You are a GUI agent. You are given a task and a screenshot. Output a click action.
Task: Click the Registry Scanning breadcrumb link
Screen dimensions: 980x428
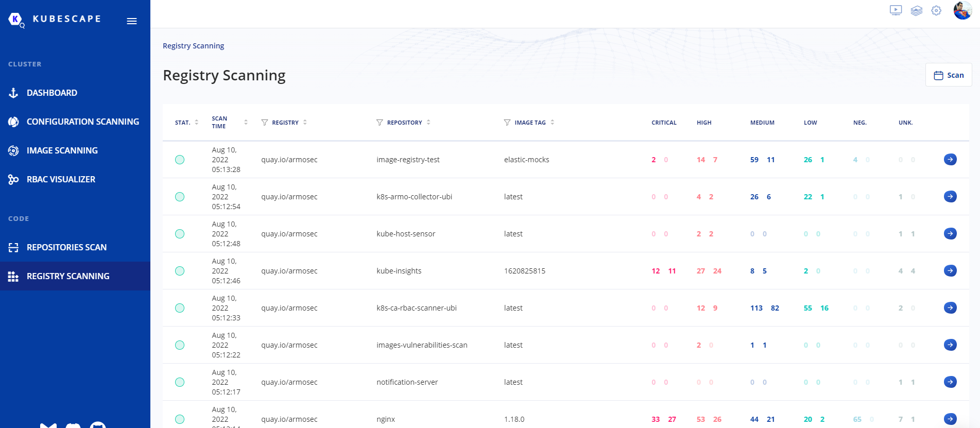pyautogui.click(x=193, y=46)
